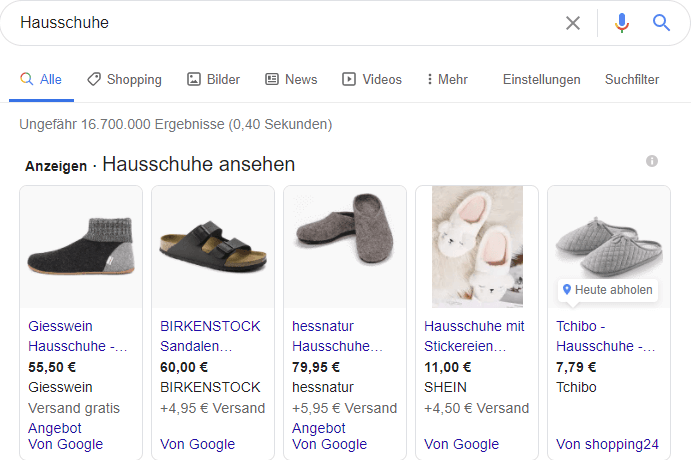The width and height of the screenshot is (691, 460).
Task: Switch to the Videos tab
Action: pos(372,79)
